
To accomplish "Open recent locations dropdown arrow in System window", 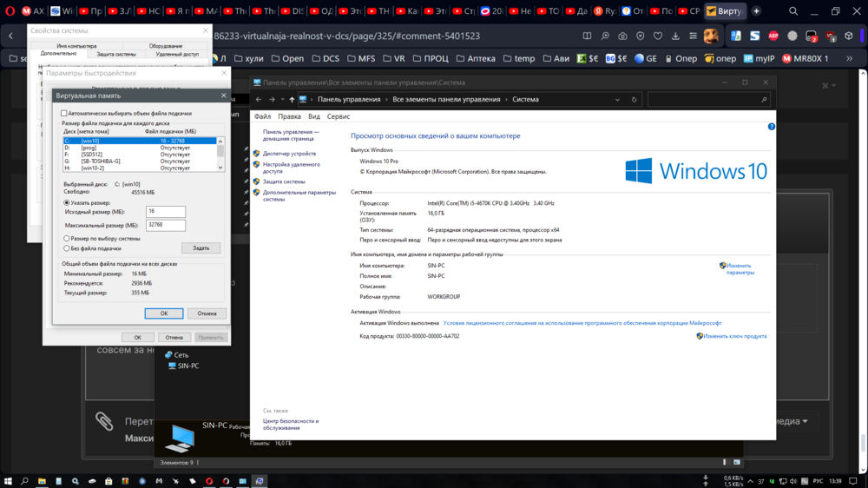I will [282, 100].
